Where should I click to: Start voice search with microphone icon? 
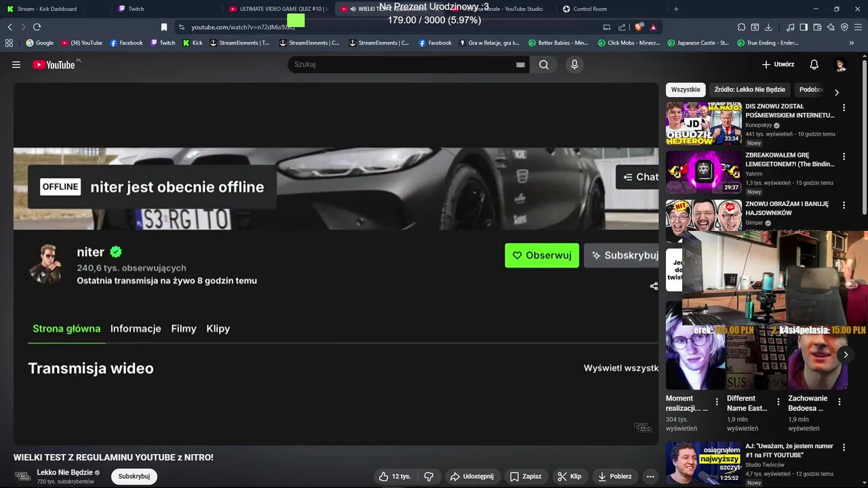pos(574,64)
